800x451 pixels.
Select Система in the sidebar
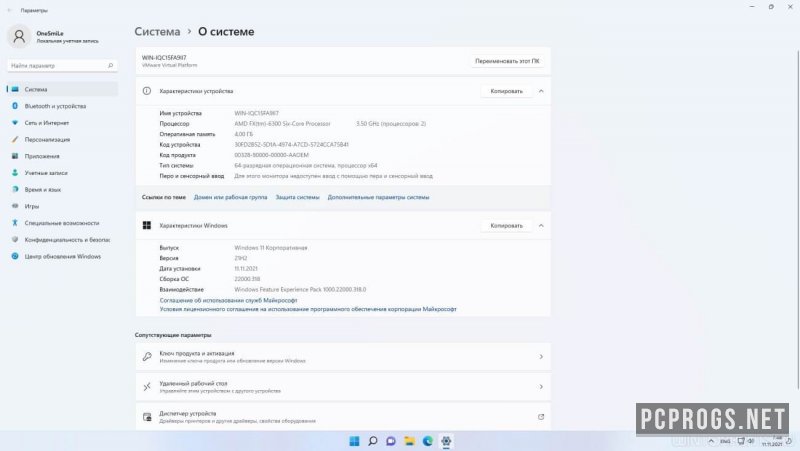point(62,89)
